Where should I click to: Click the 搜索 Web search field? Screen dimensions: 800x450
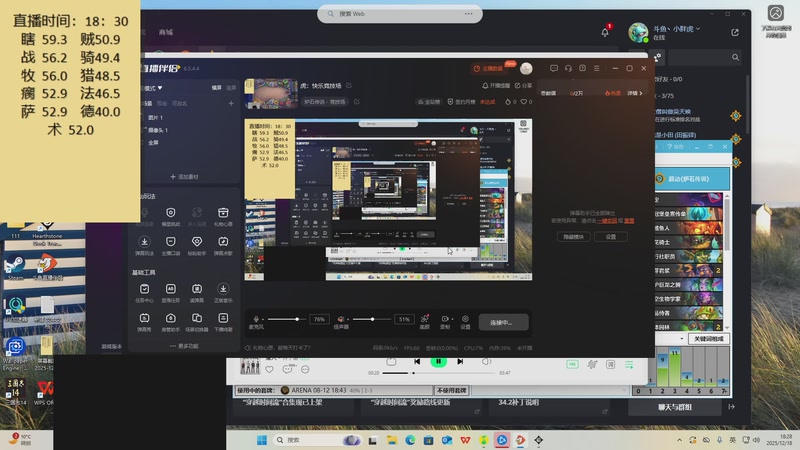(x=399, y=14)
